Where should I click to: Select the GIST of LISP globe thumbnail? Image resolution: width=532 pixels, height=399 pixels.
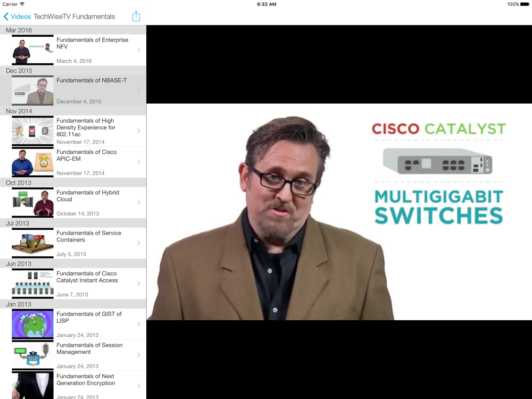32,324
